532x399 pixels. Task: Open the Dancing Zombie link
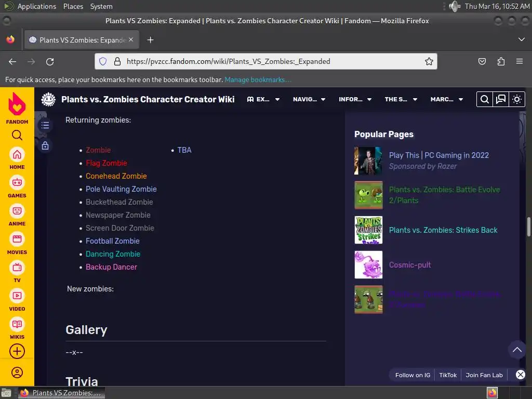coord(113,254)
